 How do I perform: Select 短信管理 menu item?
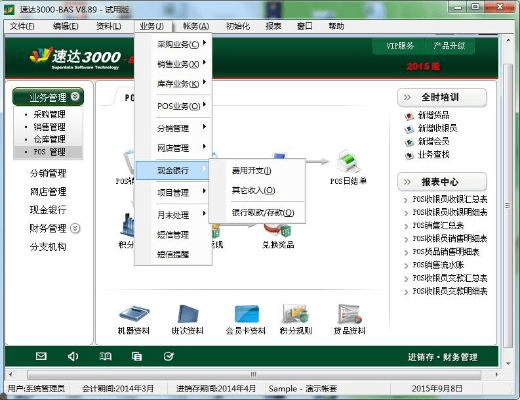pos(173,235)
